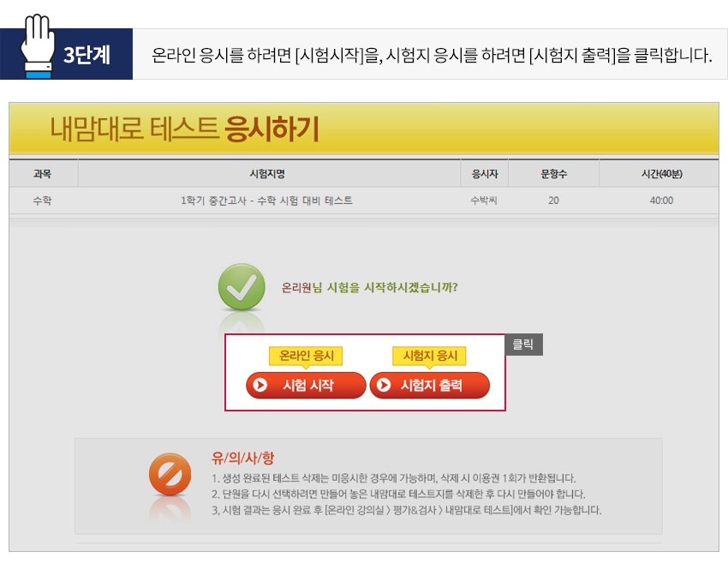The image size is (728, 570).
Task: Select the 온라인 응시 yellow label
Action: (x=306, y=356)
